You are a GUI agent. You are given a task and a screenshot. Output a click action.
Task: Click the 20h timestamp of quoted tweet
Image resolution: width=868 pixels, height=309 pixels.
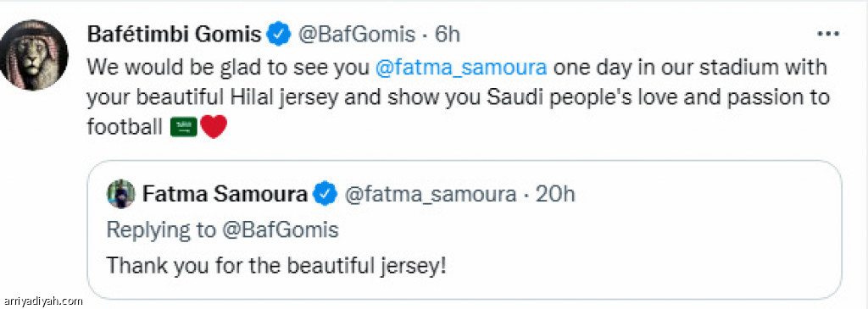(555, 194)
